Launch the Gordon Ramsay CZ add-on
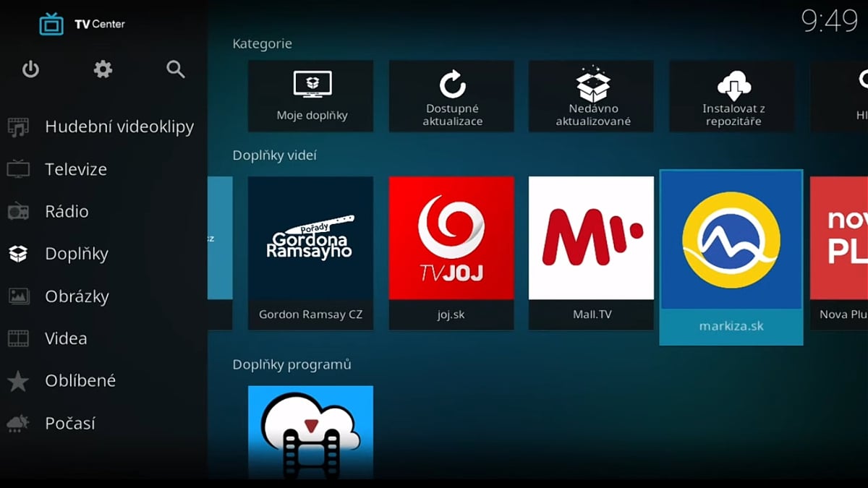 pyautogui.click(x=311, y=253)
